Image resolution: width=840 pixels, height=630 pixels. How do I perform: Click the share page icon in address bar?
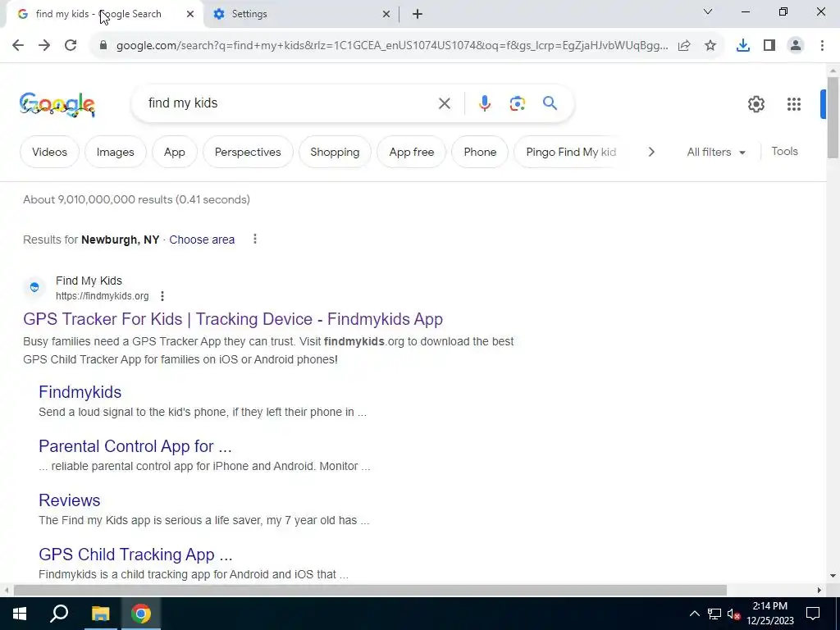tap(684, 46)
